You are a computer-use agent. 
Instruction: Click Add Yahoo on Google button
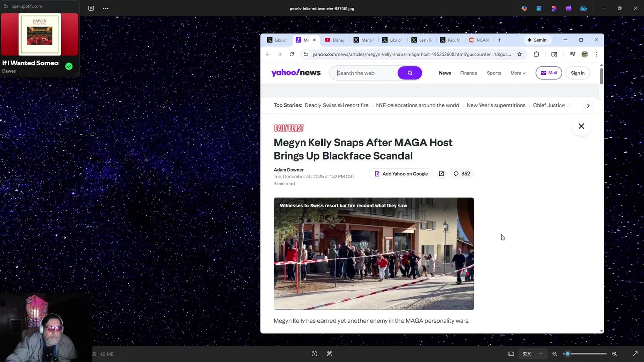point(401,174)
